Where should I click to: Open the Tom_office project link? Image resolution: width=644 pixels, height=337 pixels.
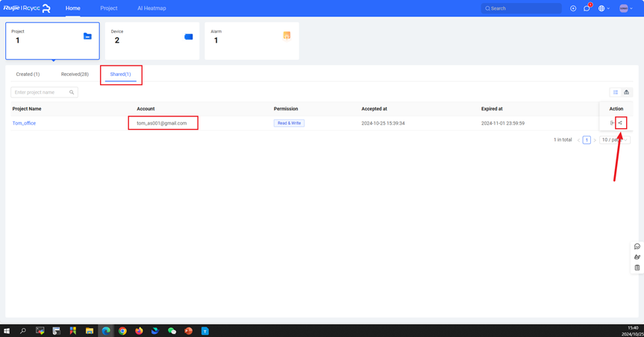(x=24, y=123)
